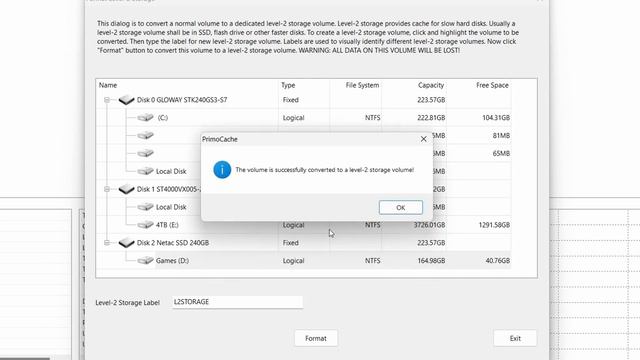Select the Games (D:) volume icon
The width and height of the screenshot is (640, 360).
(x=145, y=260)
